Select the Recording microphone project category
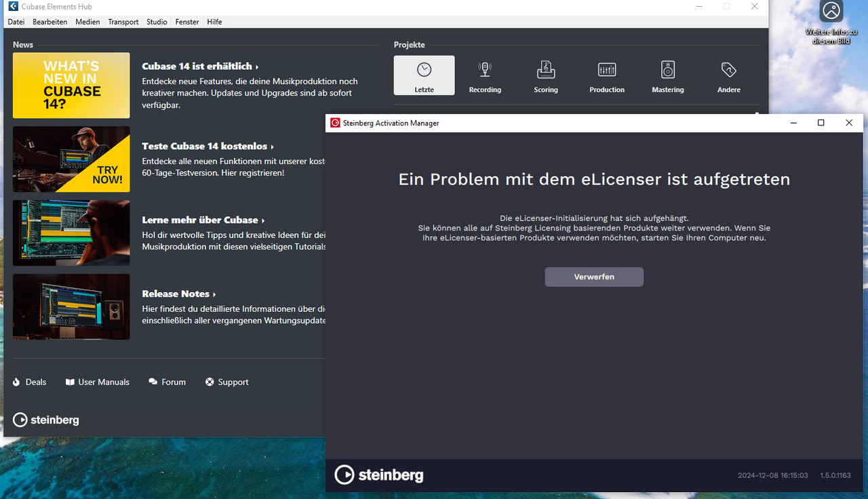Viewport: 868px width, 499px height. (x=485, y=75)
